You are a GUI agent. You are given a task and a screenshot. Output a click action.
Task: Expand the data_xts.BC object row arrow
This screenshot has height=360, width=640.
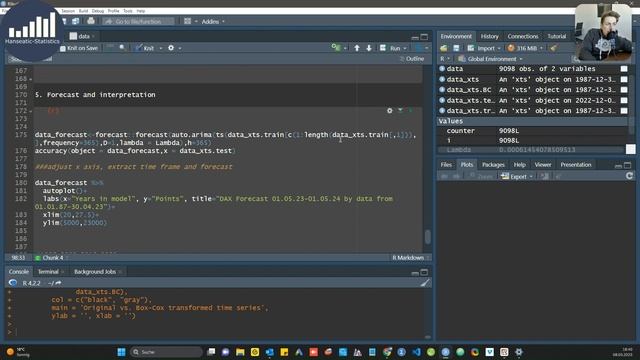[x=442, y=90]
